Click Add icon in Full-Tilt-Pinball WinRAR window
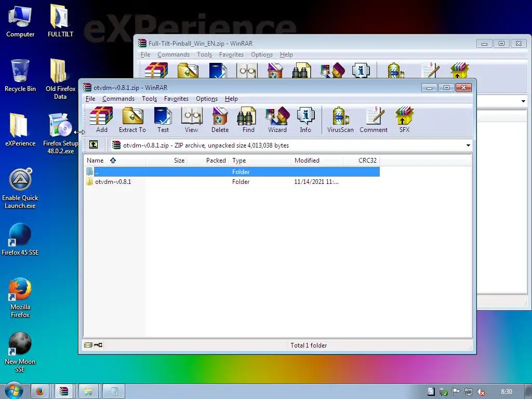The width and height of the screenshot is (532, 399). point(156,70)
